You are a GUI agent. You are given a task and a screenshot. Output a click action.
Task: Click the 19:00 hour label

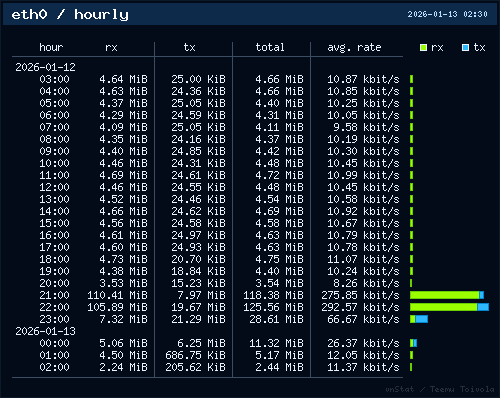pos(54,271)
